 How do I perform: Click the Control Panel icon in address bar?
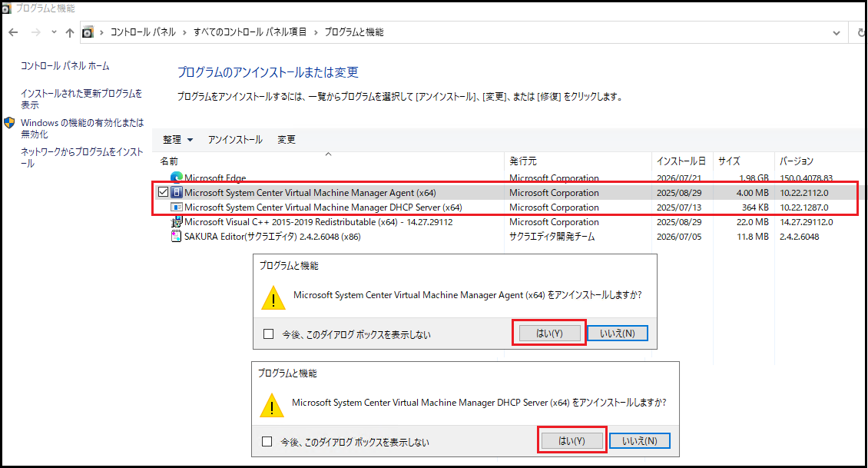coord(88,33)
